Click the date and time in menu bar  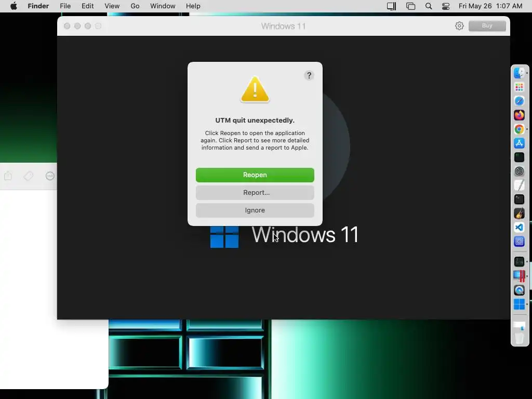tap(490, 6)
